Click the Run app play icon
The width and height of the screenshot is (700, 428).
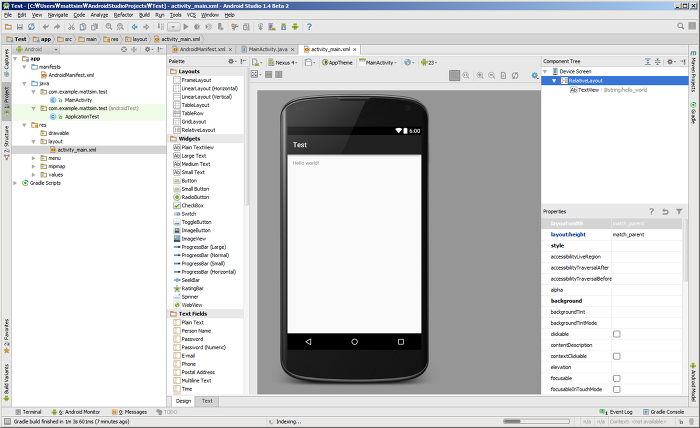coord(186,27)
